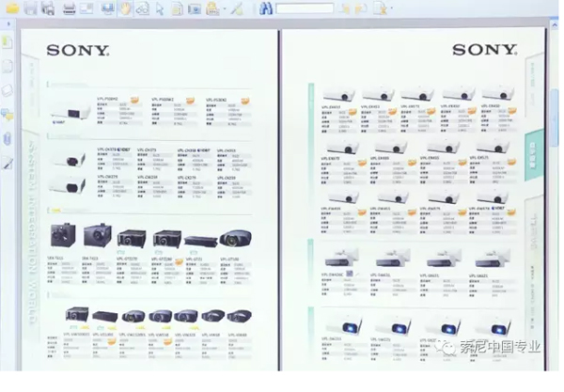Image resolution: width=564 pixels, height=392 pixels.
Task: Click the binoculars find icon
Action: [x=265, y=8]
